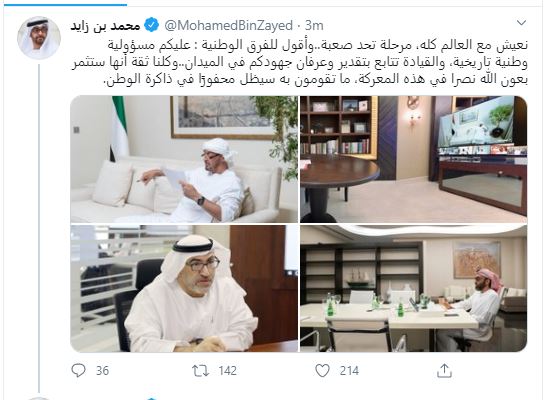View photo of man reading on sofa
Viewport: 550px width, 400px height.
point(184,159)
